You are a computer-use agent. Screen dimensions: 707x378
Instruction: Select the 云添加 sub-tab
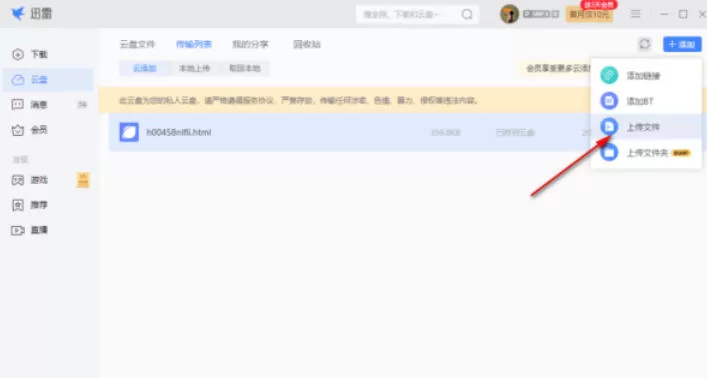tap(145, 69)
